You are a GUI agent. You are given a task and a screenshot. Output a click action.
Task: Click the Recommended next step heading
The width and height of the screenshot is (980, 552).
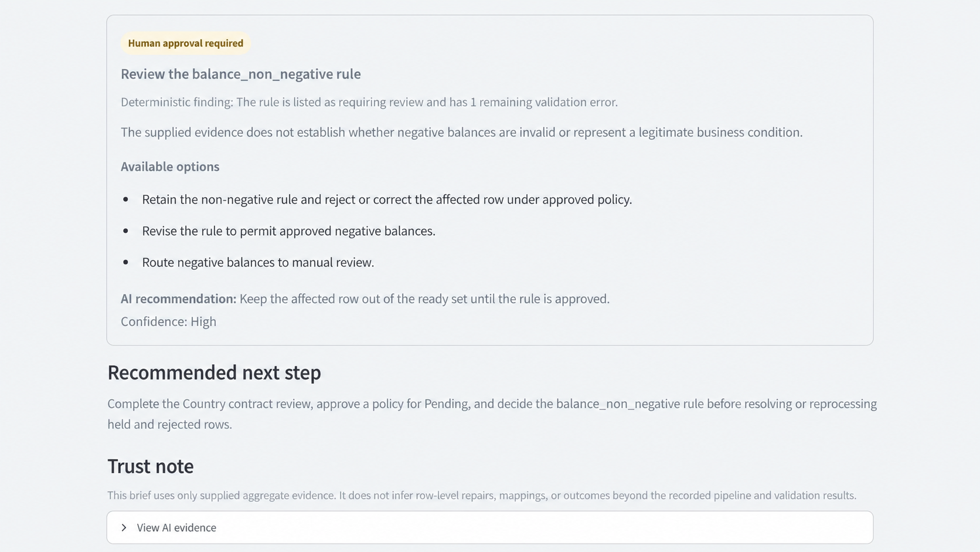(x=214, y=372)
